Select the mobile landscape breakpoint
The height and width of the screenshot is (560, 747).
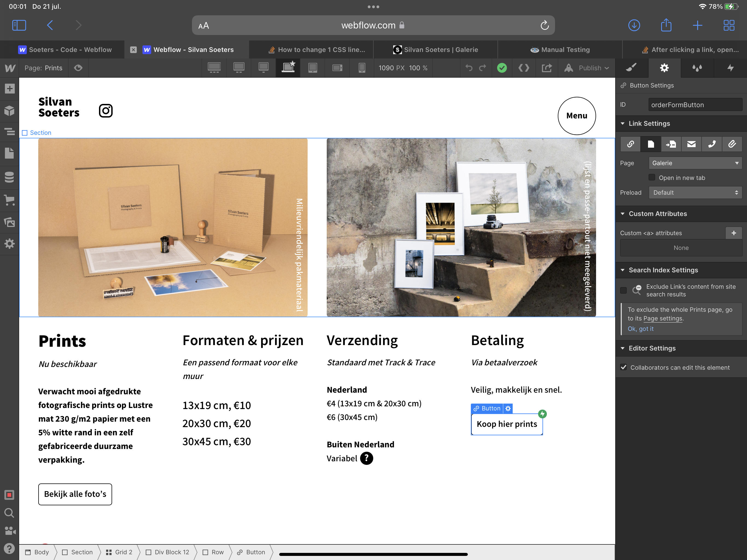(337, 68)
